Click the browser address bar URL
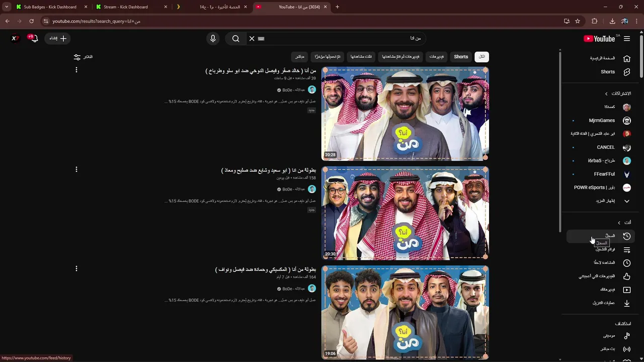Viewport: 644px width, 362px height. click(97, 21)
